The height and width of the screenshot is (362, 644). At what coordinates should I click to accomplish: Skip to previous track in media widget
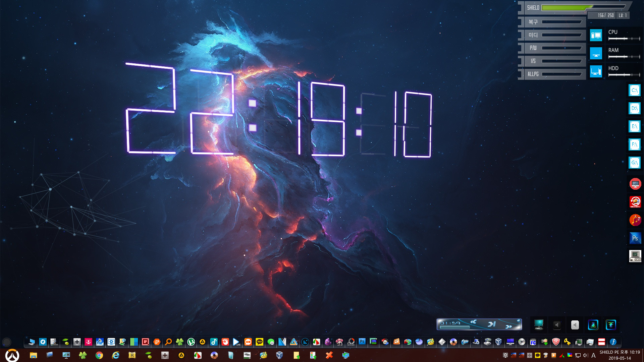tap(473, 322)
